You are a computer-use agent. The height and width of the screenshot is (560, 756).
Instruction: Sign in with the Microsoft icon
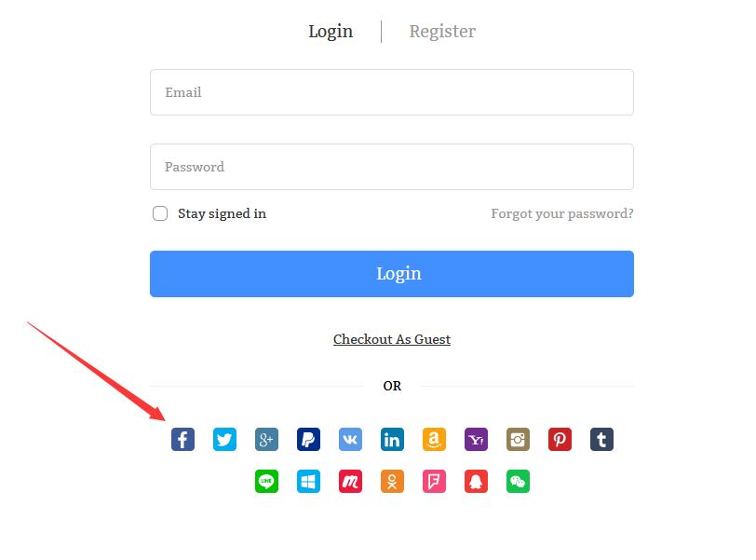click(308, 482)
